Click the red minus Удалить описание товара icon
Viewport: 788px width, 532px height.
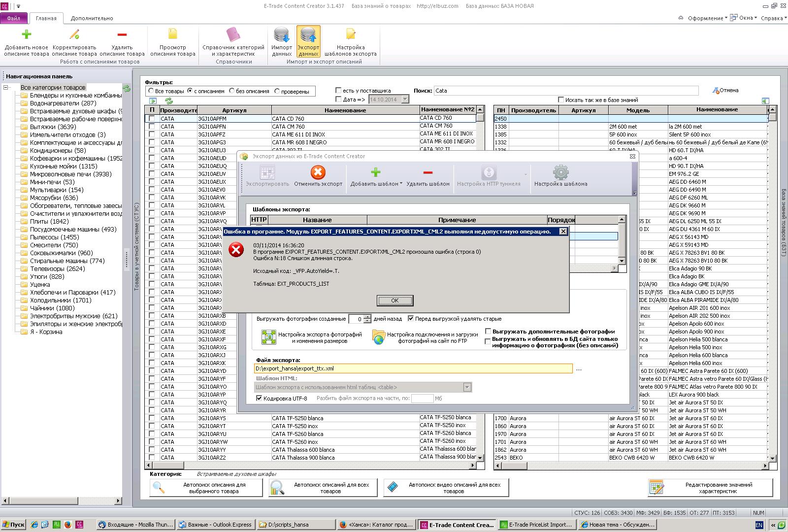[122, 34]
